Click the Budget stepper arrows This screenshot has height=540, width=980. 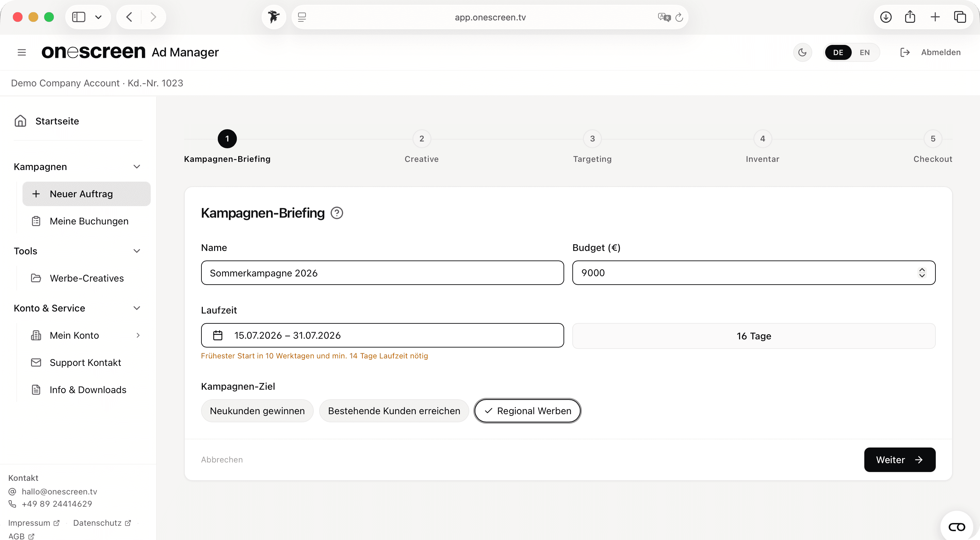click(x=922, y=273)
